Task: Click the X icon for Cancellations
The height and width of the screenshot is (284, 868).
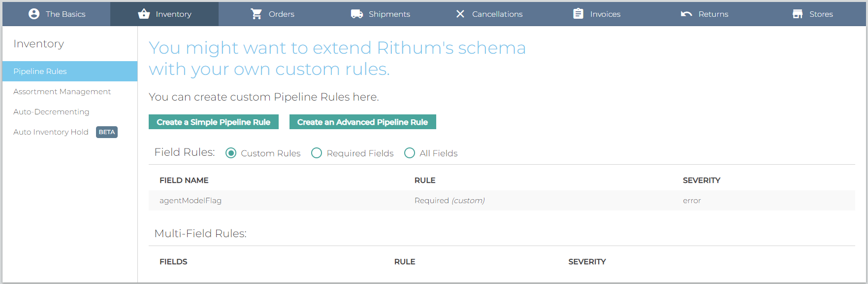Action: [x=460, y=14]
